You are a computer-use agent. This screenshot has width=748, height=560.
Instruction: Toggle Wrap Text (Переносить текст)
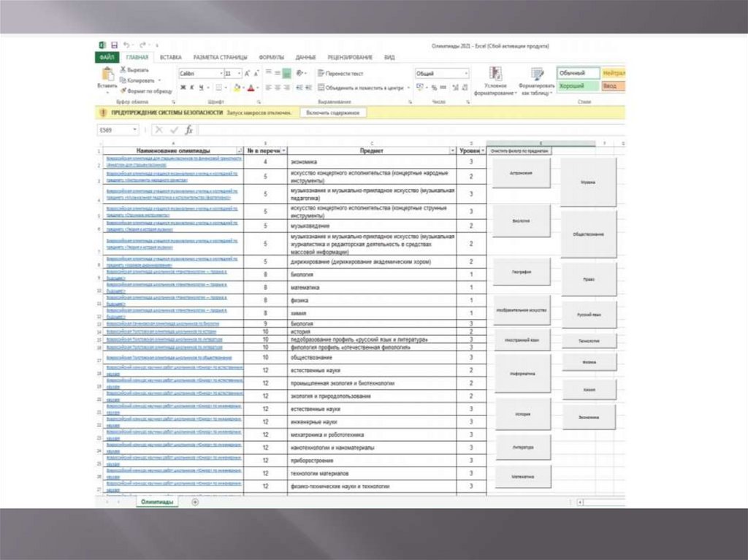340,74
